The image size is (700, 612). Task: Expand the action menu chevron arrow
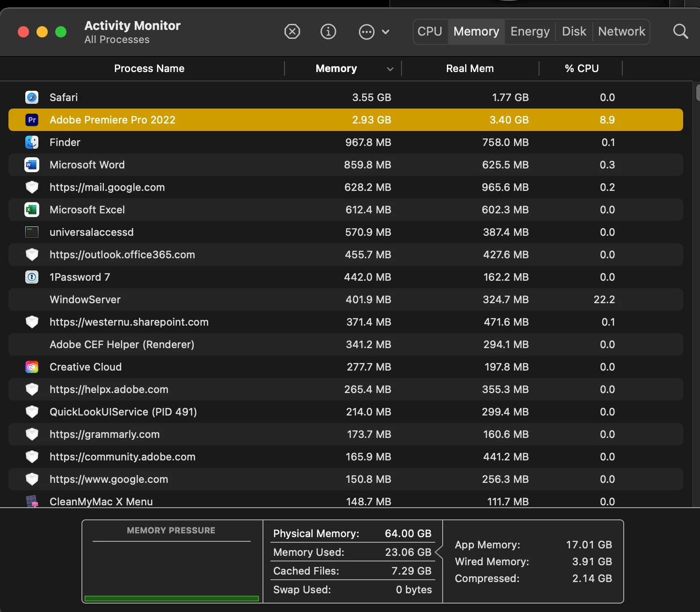pos(386,32)
